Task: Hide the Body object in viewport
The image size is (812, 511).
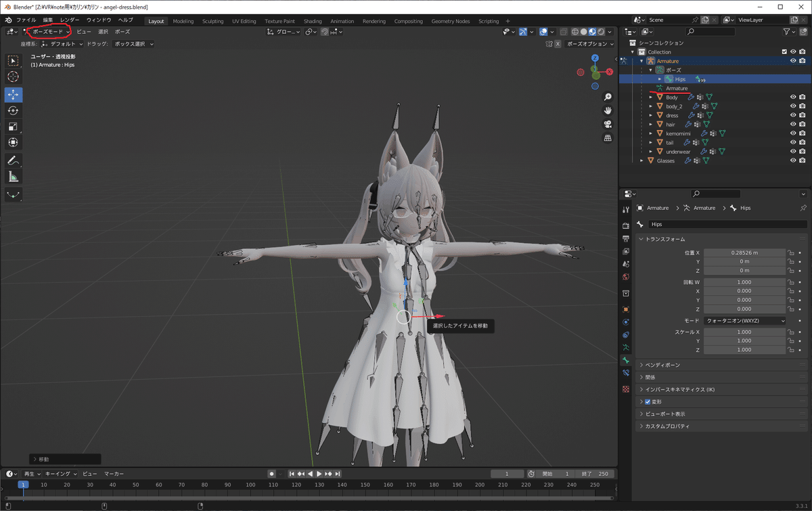Action: (x=793, y=97)
